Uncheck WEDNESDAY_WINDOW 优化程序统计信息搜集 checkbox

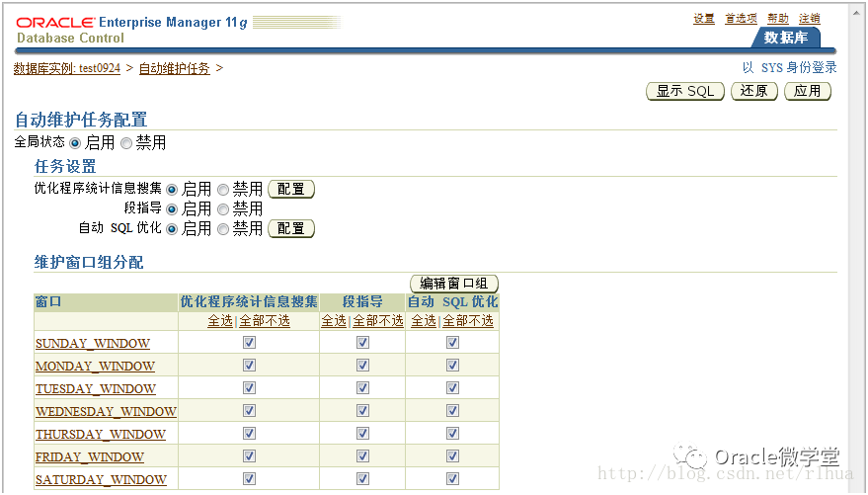pyautogui.click(x=249, y=411)
